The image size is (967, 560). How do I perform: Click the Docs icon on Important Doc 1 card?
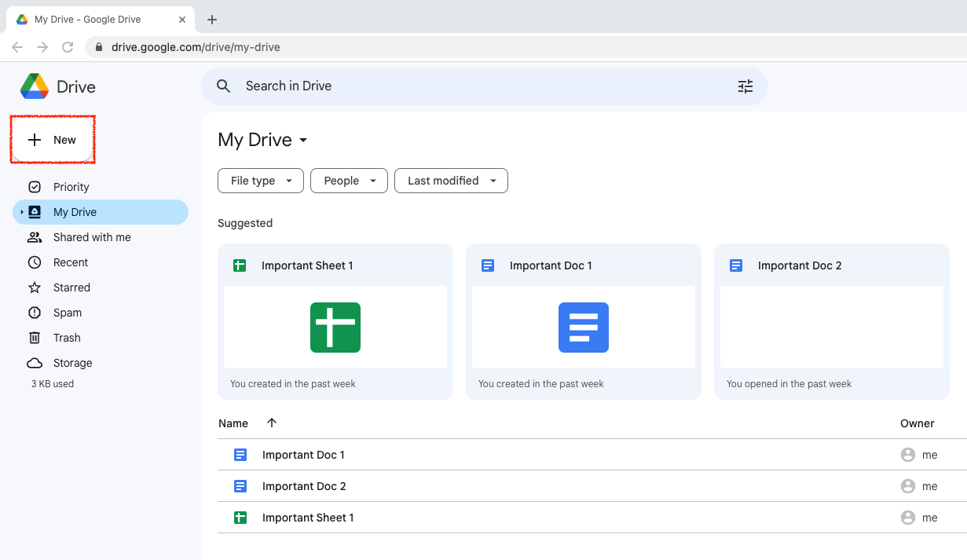(488, 265)
